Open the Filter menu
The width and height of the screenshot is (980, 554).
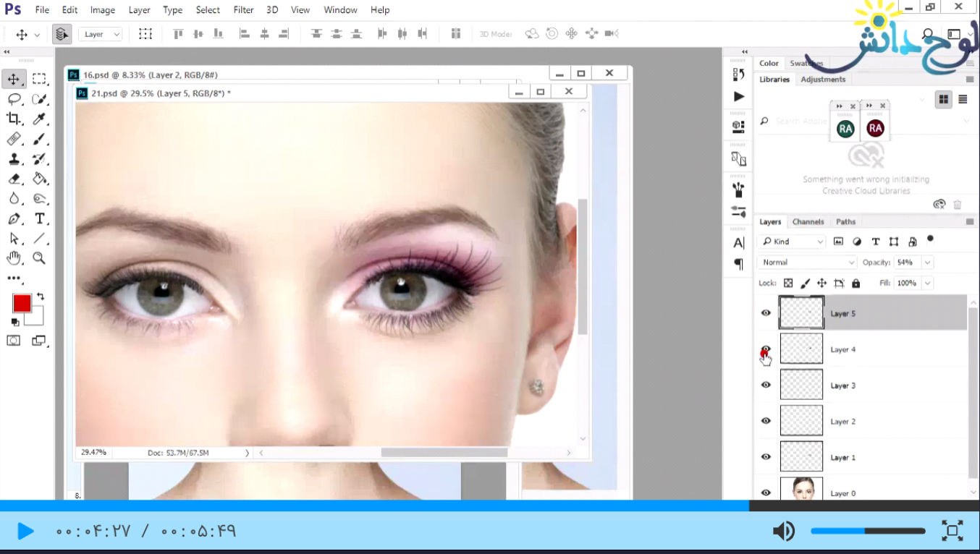coord(243,10)
